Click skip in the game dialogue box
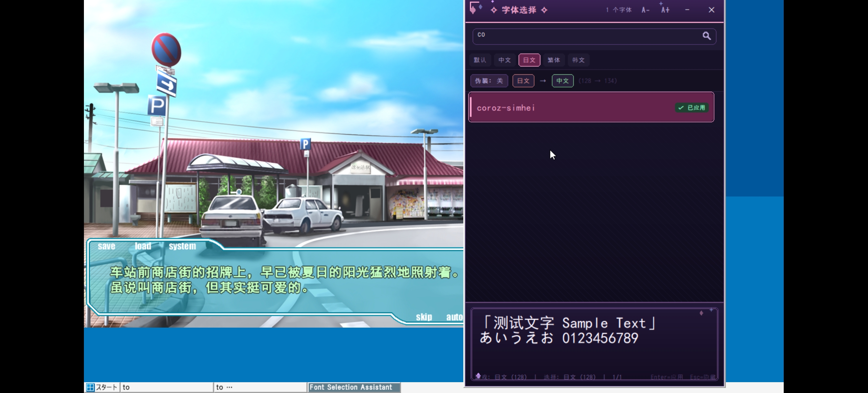This screenshot has height=393, width=868. coord(424,317)
